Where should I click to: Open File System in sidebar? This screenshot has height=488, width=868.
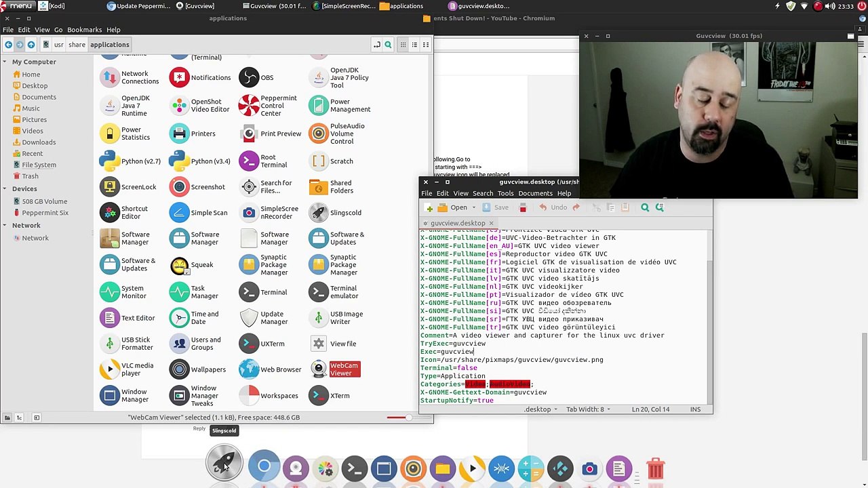(x=39, y=165)
